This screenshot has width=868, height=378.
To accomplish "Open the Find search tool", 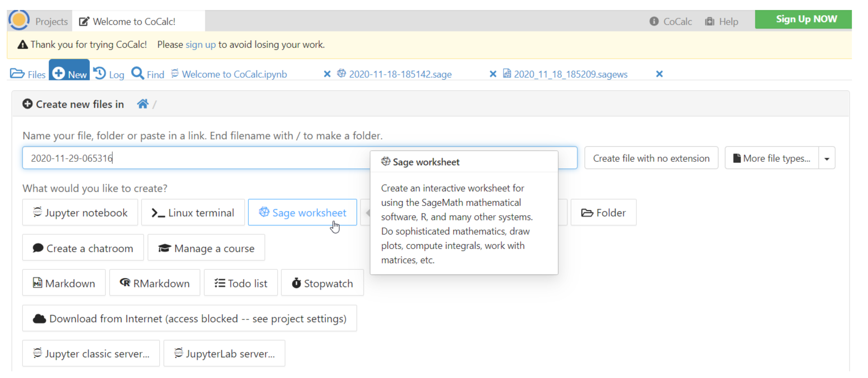I will (x=148, y=74).
